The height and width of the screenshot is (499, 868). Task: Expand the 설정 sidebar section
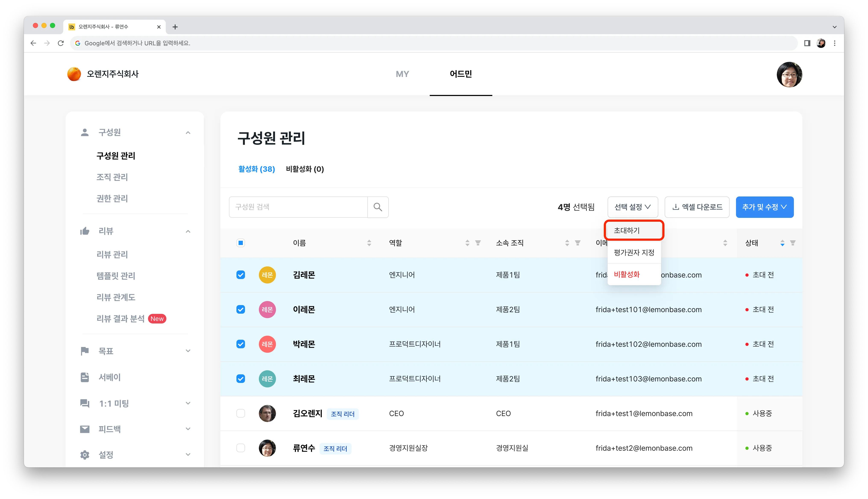[x=188, y=455]
